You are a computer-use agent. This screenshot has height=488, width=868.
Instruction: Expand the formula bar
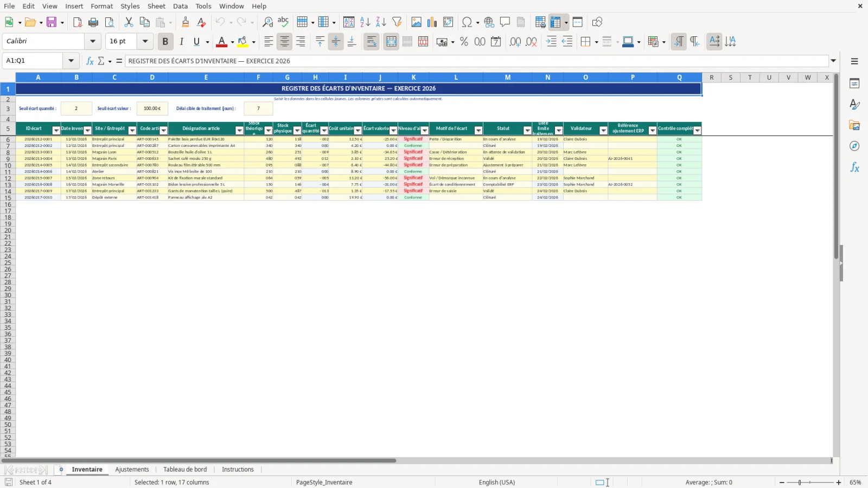tap(834, 61)
